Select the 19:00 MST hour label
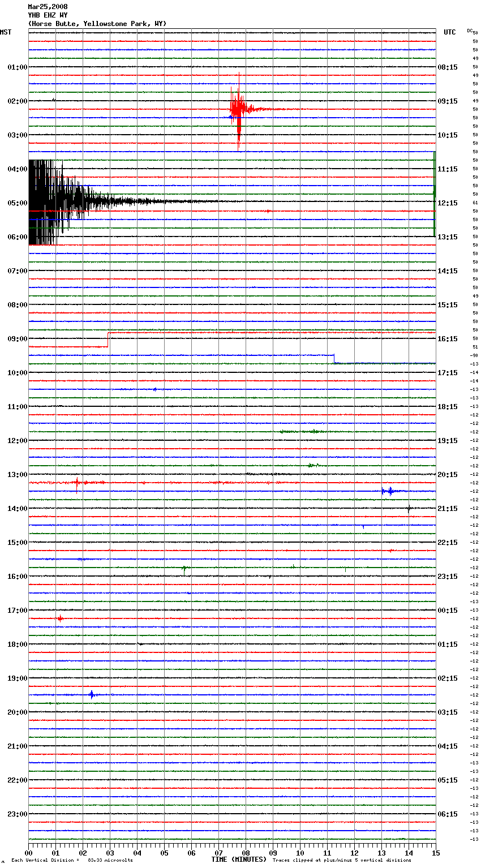 point(17,678)
